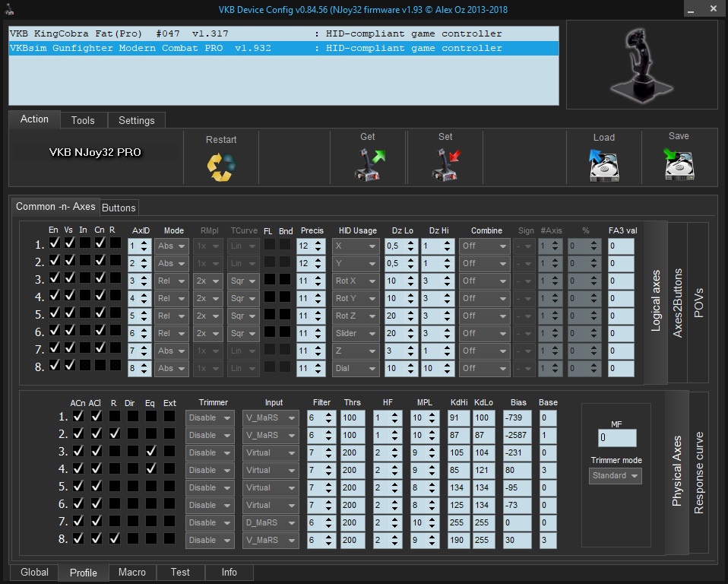The width and height of the screenshot is (728, 584).
Task: Open HID Usage dropdown showing Slider
Action: [x=355, y=333]
